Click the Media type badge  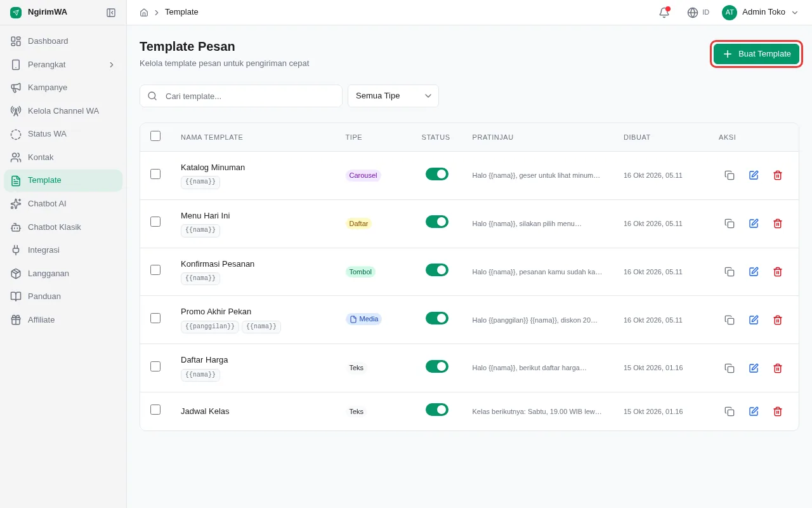pos(363,319)
